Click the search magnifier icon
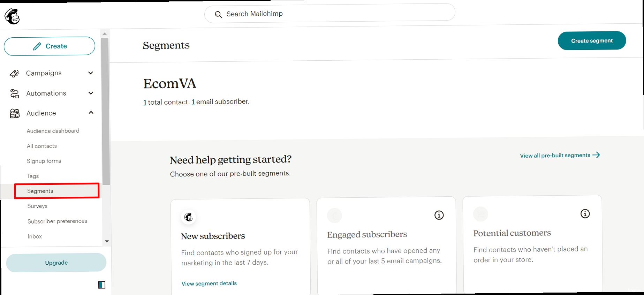 point(218,14)
